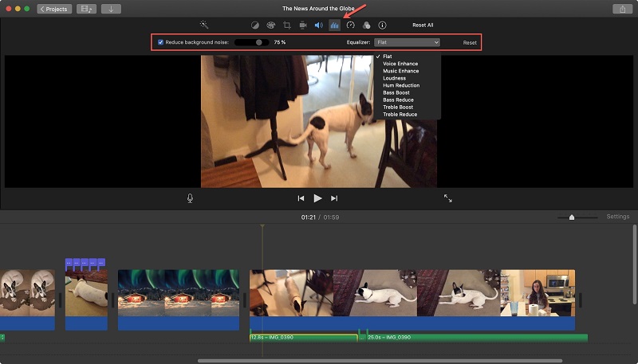Toggle the viewer fullscreen arrows

(x=448, y=198)
